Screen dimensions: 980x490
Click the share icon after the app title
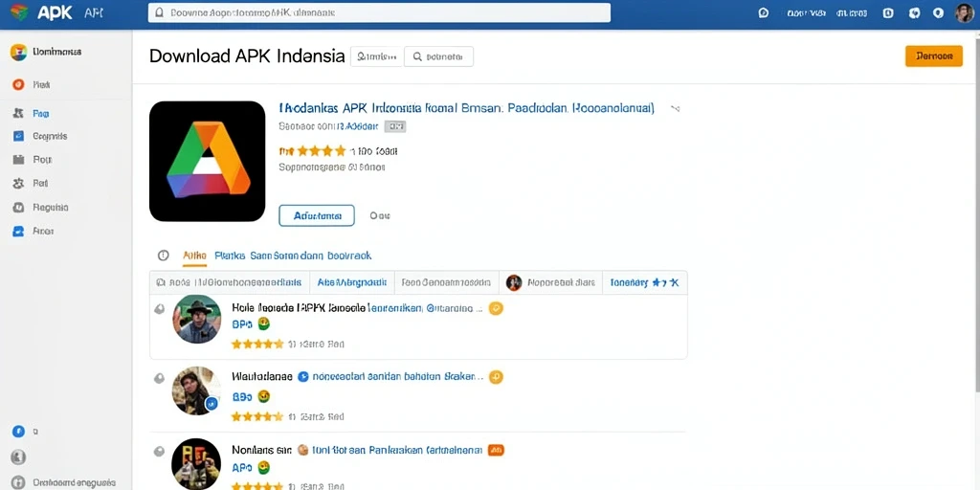(x=675, y=108)
